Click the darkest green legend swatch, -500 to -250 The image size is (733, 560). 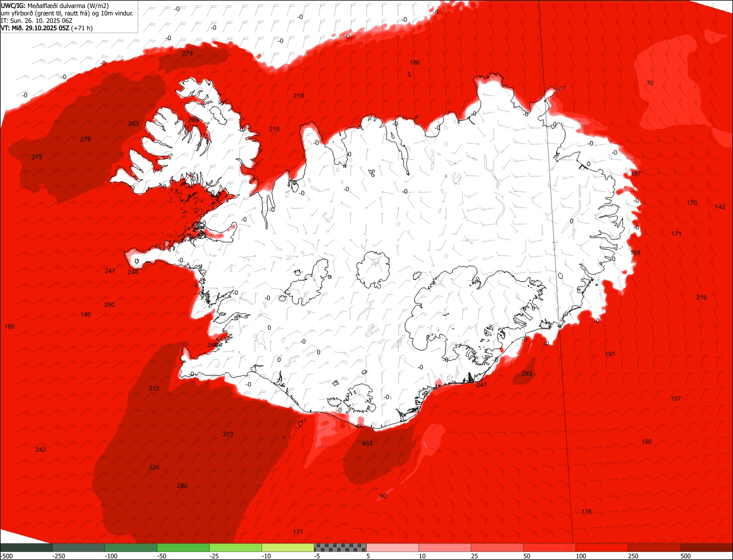[26, 547]
